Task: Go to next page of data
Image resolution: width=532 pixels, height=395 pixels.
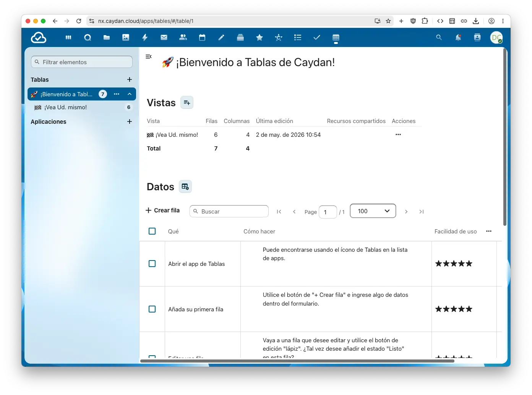Action: (x=406, y=212)
